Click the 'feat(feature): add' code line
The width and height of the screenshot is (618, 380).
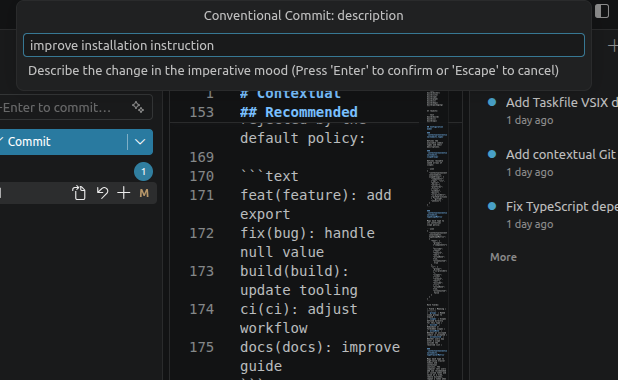pyautogui.click(x=316, y=195)
